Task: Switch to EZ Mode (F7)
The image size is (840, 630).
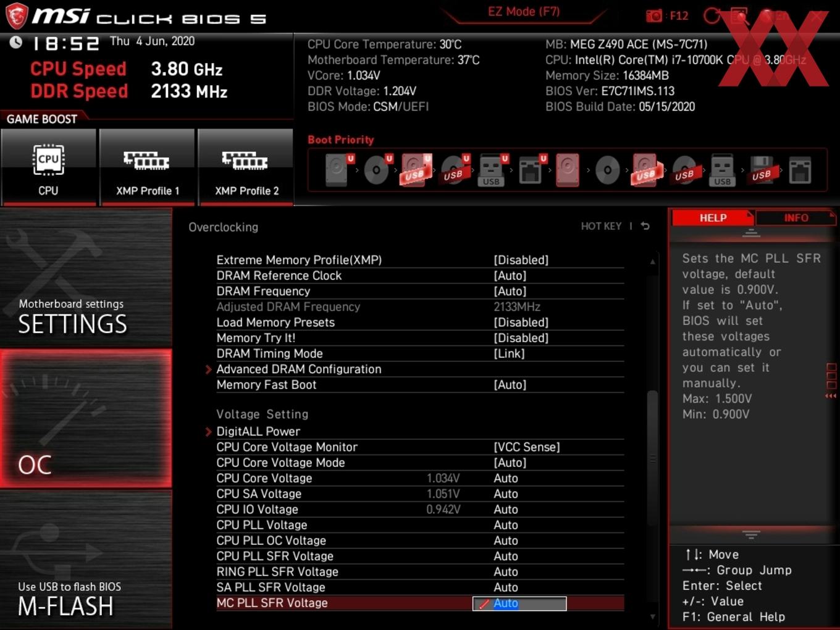Action: click(524, 12)
